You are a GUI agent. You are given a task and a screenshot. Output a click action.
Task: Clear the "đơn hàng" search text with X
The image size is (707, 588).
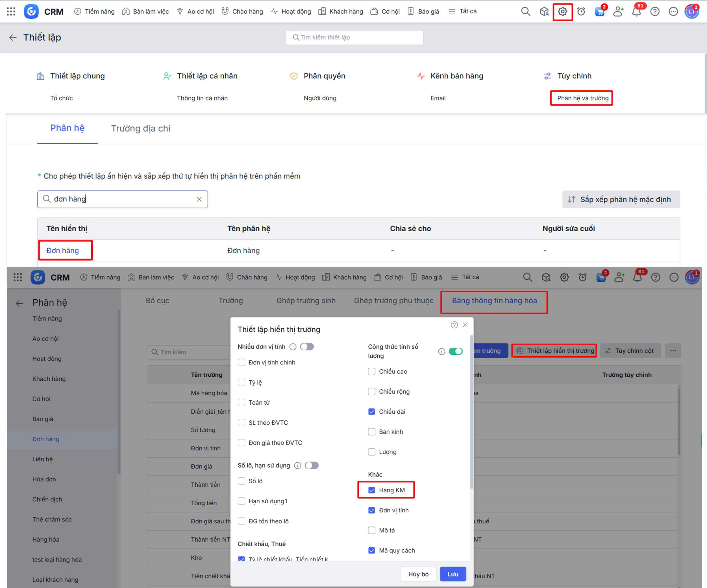(199, 199)
